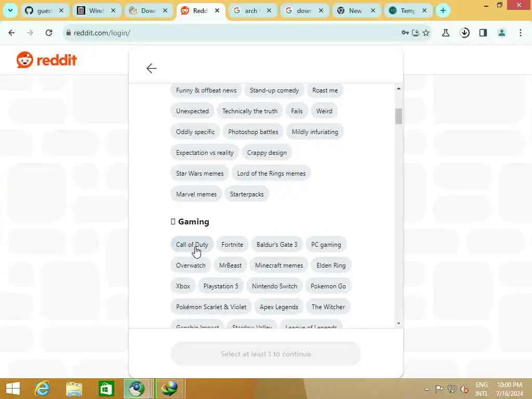Viewport: 532px width, 399px height.
Task: Click the Reddit logo
Action: tap(47, 60)
